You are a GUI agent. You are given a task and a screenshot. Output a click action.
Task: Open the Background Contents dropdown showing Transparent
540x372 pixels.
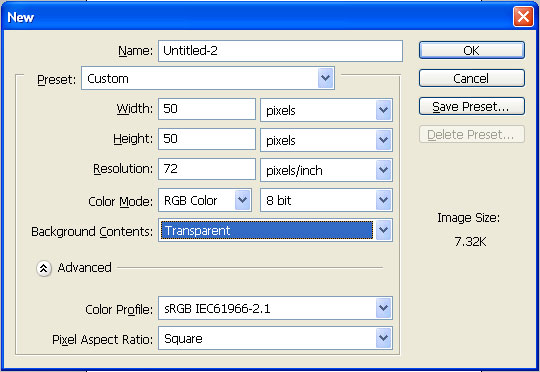pos(276,230)
